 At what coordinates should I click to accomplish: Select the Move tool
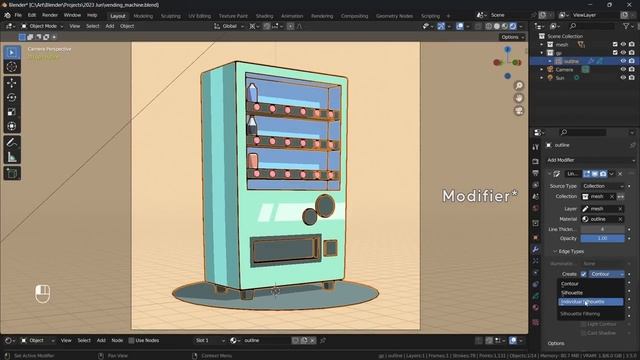point(12,83)
